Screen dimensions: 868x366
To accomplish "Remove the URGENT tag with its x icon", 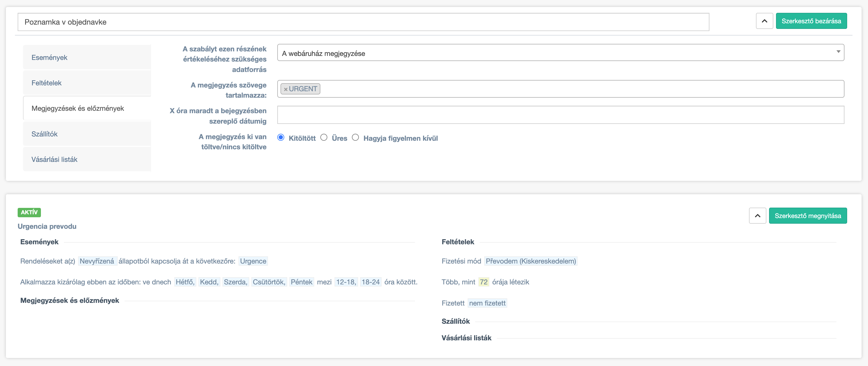I will point(285,89).
